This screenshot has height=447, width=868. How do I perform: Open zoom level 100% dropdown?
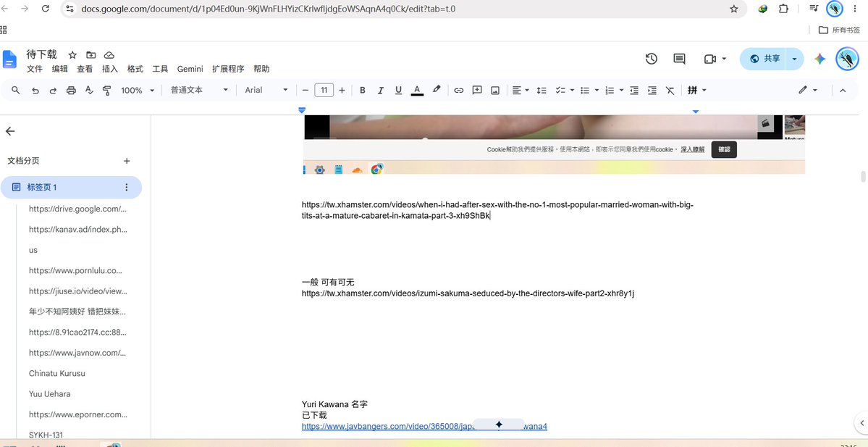pos(138,91)
